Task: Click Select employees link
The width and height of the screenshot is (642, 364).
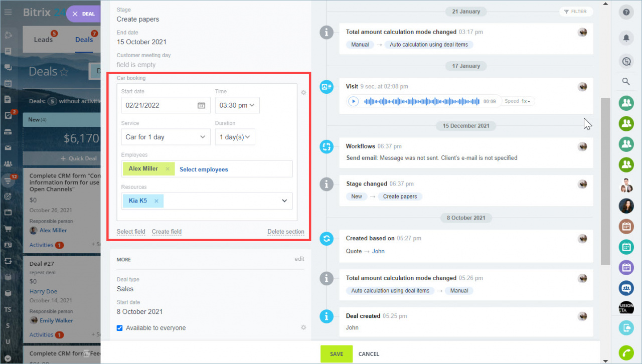Action: (204, 169)
